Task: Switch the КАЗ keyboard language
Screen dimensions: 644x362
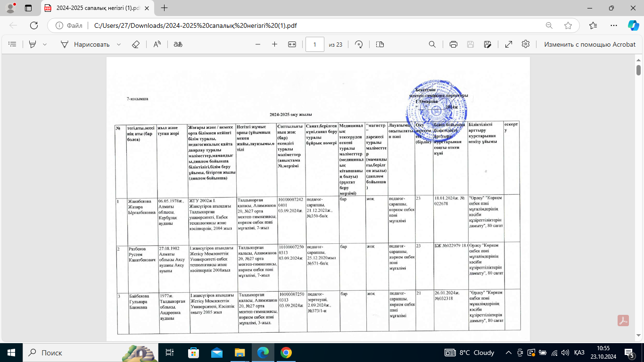Action: [579, 353]
